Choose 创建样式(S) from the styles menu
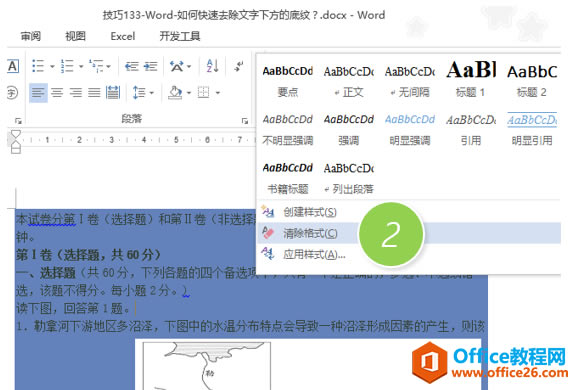The width and height of the screenshot is (575, 390). 409,212
